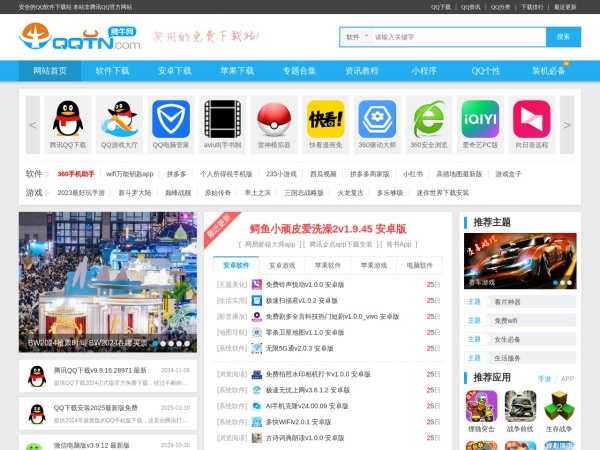Open the BW2024 banner slideshow image

click(x=108, y=282)
